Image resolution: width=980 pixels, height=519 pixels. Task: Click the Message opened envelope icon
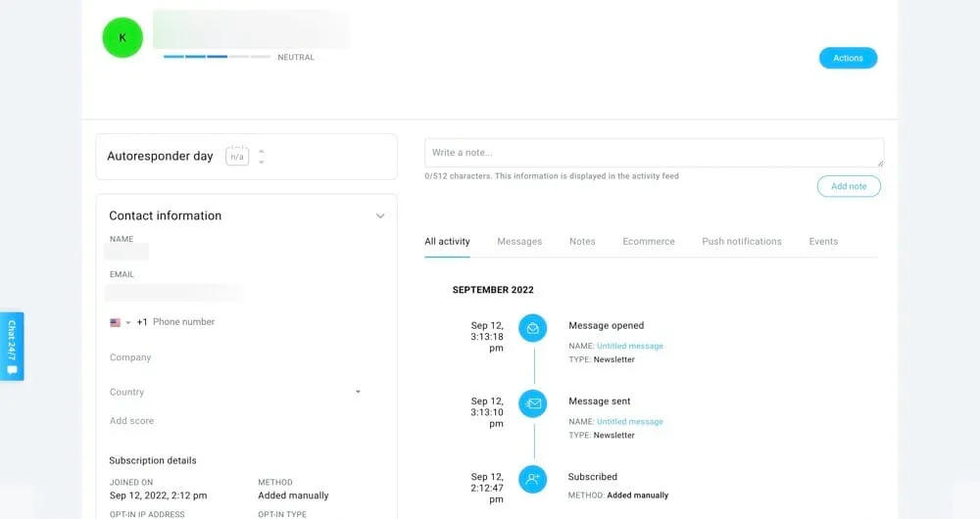click(x=533, y=328)
